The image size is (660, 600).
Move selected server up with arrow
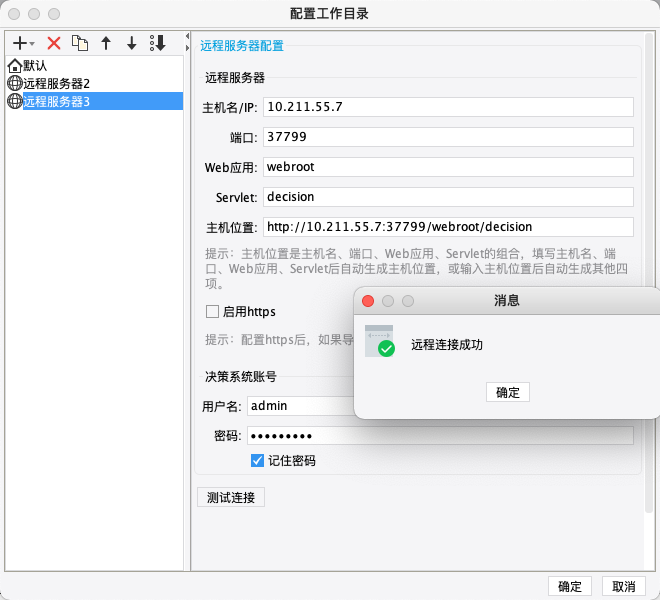point(106,43)
